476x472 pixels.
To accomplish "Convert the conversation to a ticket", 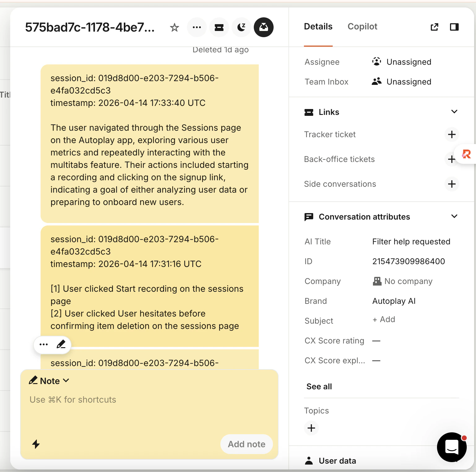I will [x=219, y=27].
